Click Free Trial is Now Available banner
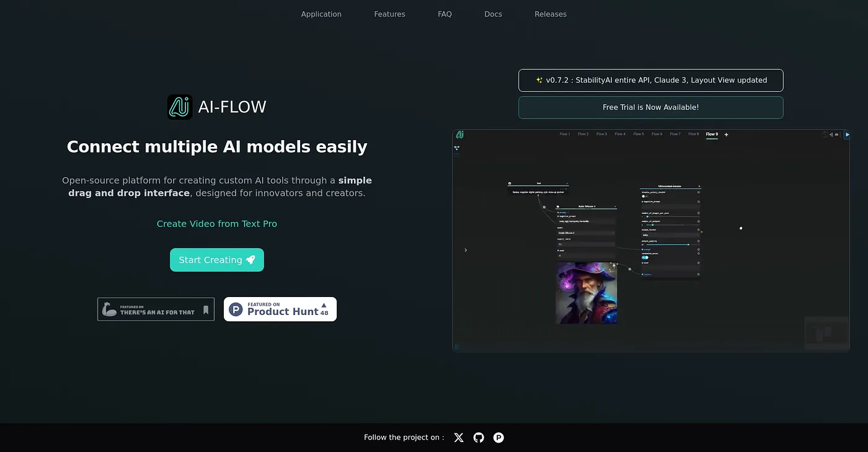This screenshot has height=452, width=868. 651,107
